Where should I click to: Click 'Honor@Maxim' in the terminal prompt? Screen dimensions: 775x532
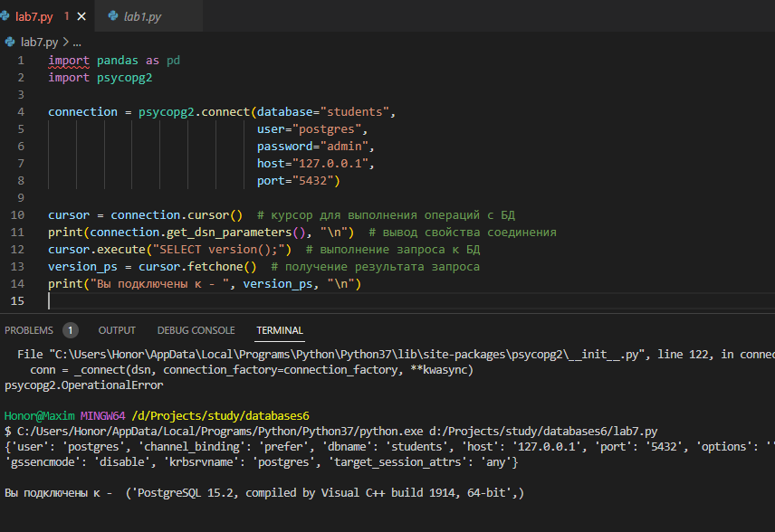(x=40, y=416)
